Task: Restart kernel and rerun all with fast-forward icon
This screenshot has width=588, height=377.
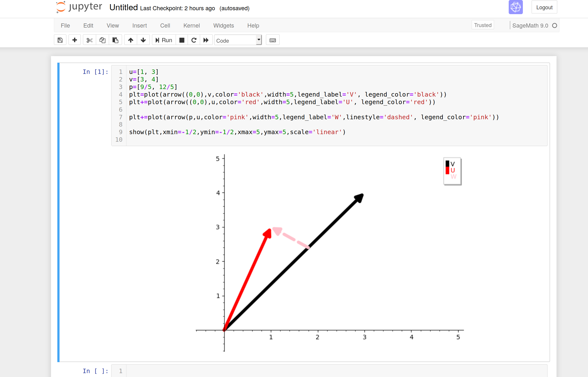Action: tap(206, 40)
